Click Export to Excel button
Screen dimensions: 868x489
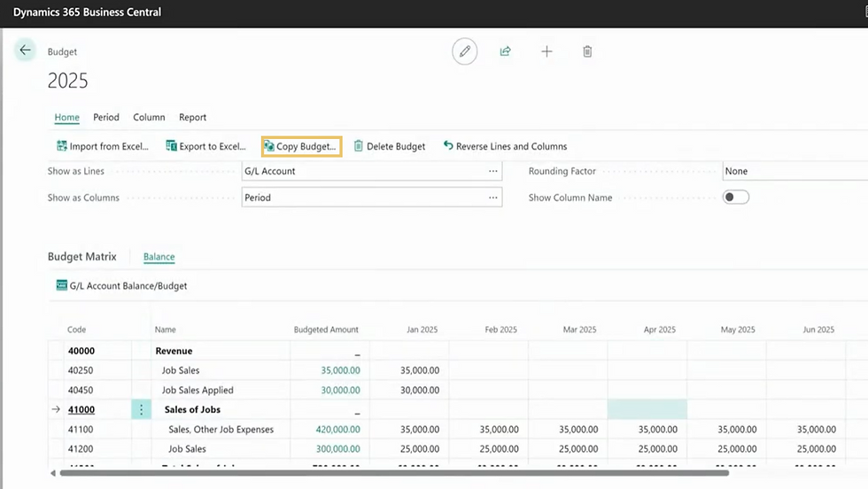(x=205, y=146)
